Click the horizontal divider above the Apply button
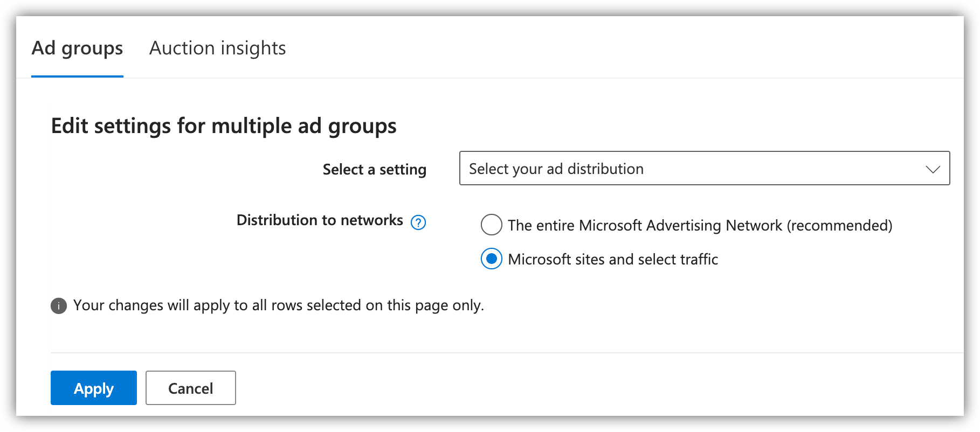Image resolution: width=980 pixels, height=432 pixels. click(x=507, y=353)
